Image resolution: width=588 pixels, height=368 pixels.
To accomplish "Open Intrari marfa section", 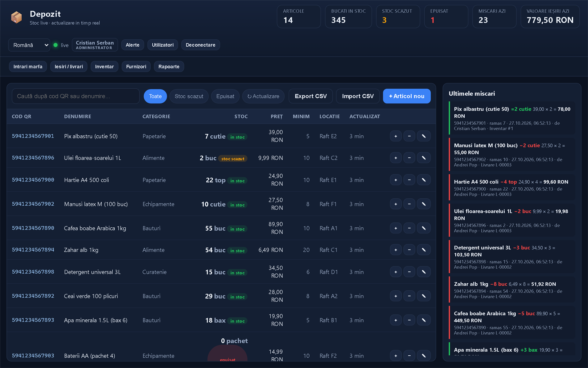I will (28, 67).
